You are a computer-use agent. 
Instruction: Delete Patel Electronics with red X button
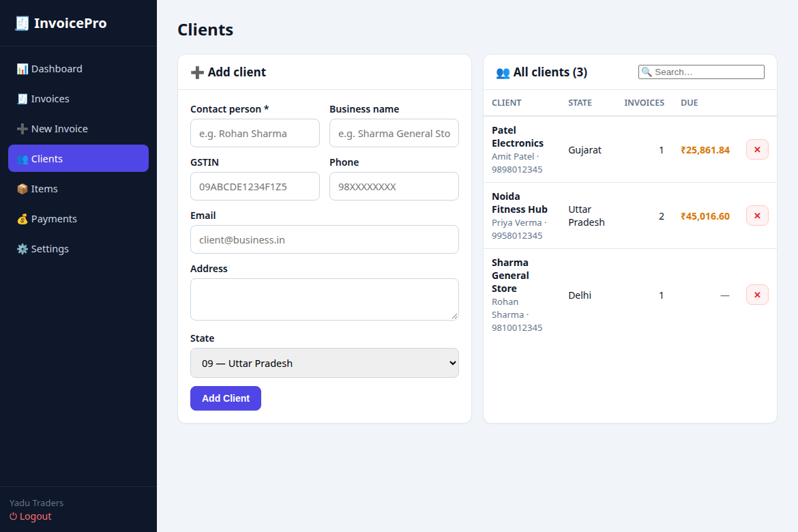(x=757, y=149)
